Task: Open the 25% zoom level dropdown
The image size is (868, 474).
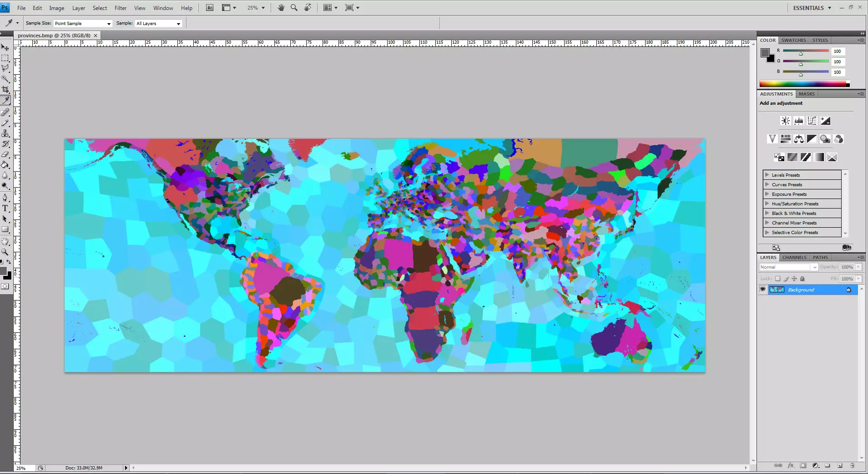Action: pos(256,8)
